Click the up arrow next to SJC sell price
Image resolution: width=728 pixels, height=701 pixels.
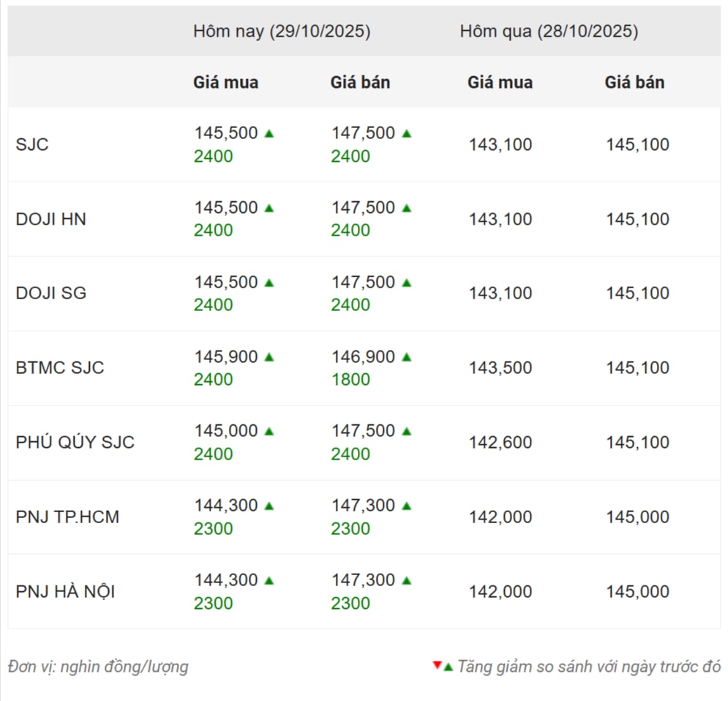(x=407, y=132)
